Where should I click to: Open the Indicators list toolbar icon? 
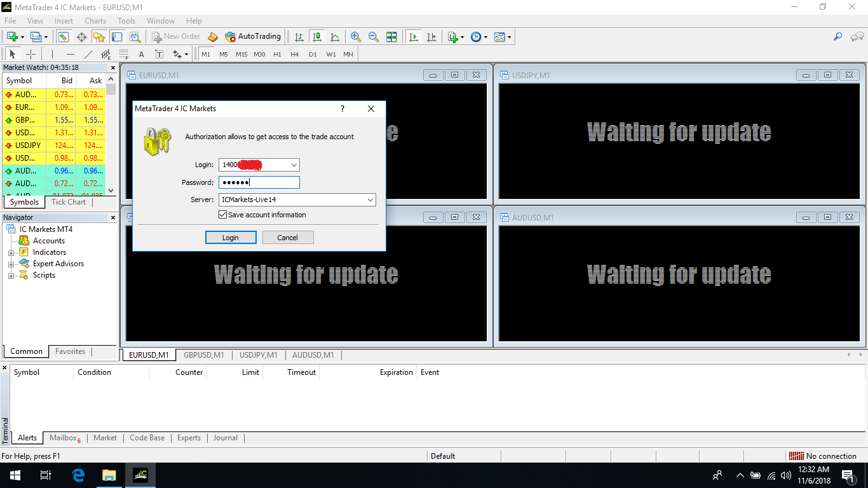coord(453,37)
